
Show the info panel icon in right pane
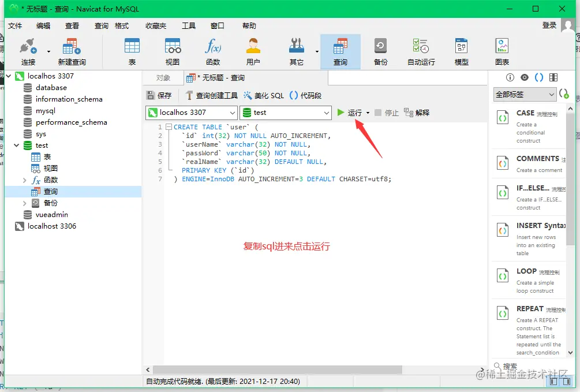[x=510, y=77]
